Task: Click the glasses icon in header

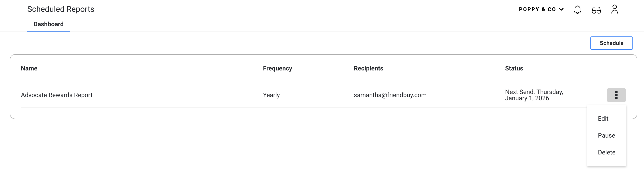Action: click(596, 10)
